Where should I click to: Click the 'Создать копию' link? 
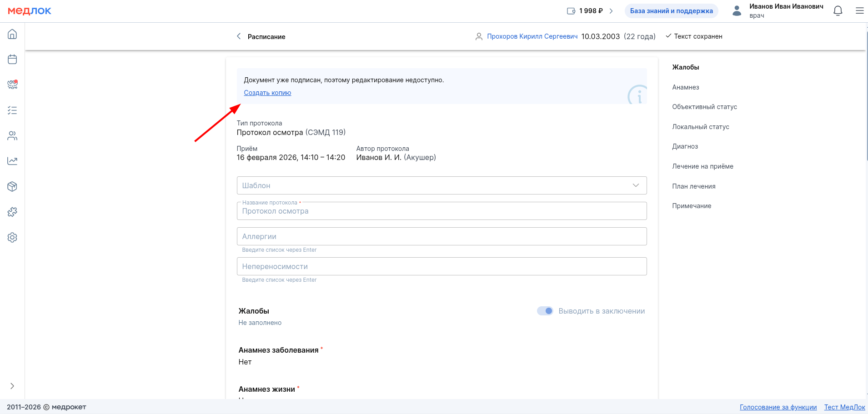[267, 93]
